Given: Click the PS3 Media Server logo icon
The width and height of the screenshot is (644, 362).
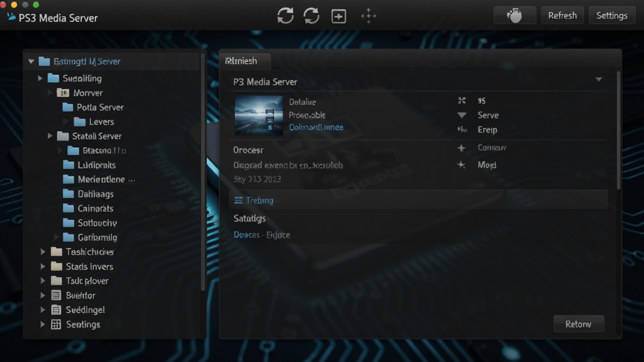Looking at the screenshot, I should (11, 17).
